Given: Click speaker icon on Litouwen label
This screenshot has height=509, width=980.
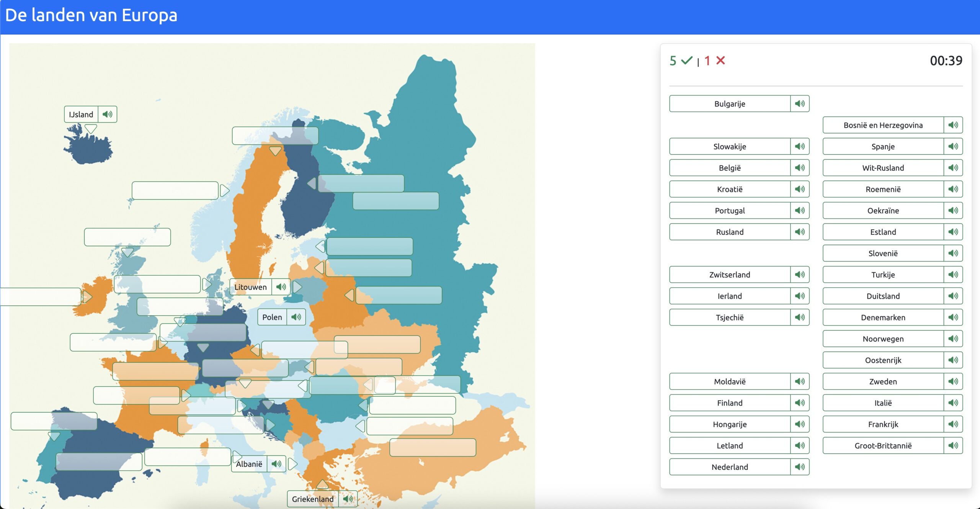Looking at the screenshot, I should pyautogui.click(x=281, y=287).
